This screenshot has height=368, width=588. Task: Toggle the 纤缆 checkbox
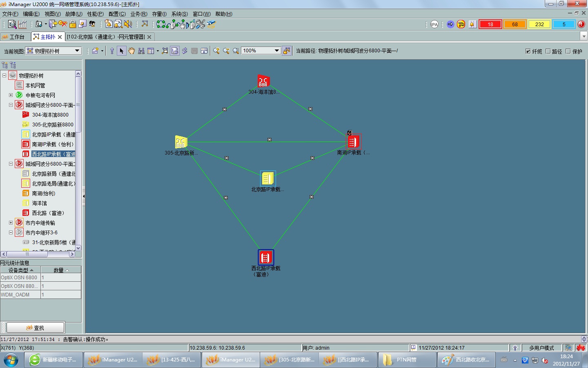tap(528, 51)
